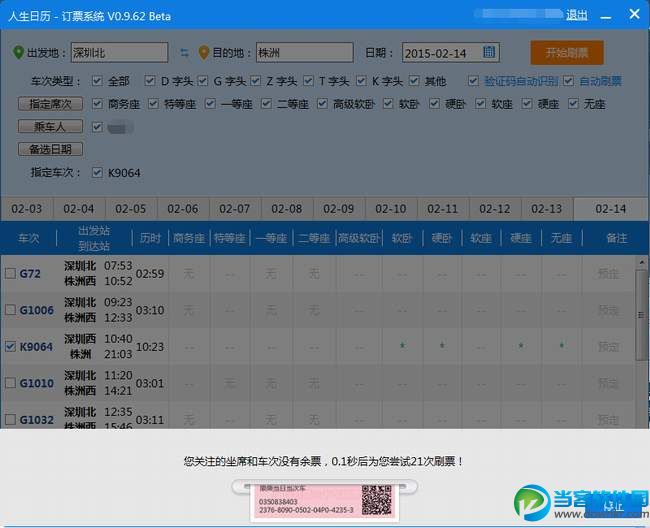The image size is (650, 528).
Task: Select train G1010 row checkbox
Action: point(10,383)
